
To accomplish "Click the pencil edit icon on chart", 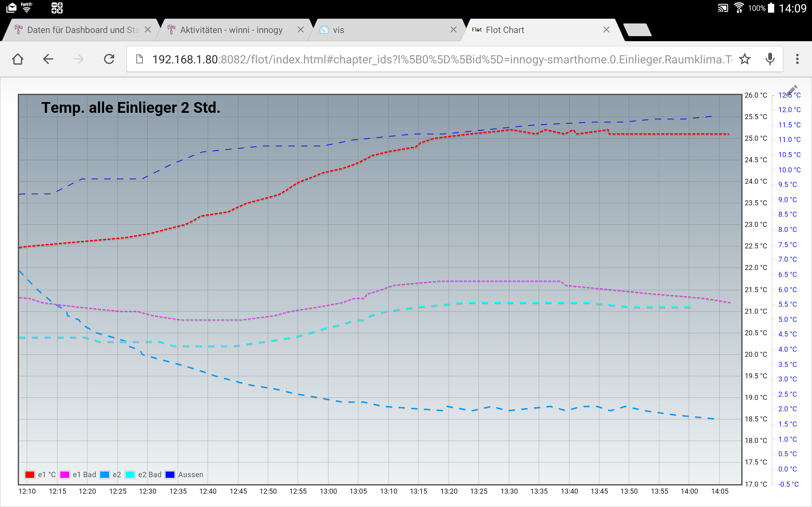I will (792, 90).
